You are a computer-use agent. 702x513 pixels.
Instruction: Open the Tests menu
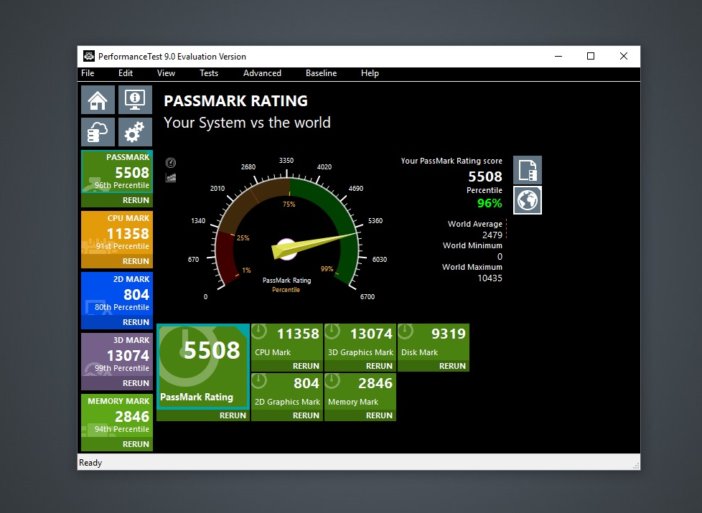pyautogui.click(x=209, y=73)
